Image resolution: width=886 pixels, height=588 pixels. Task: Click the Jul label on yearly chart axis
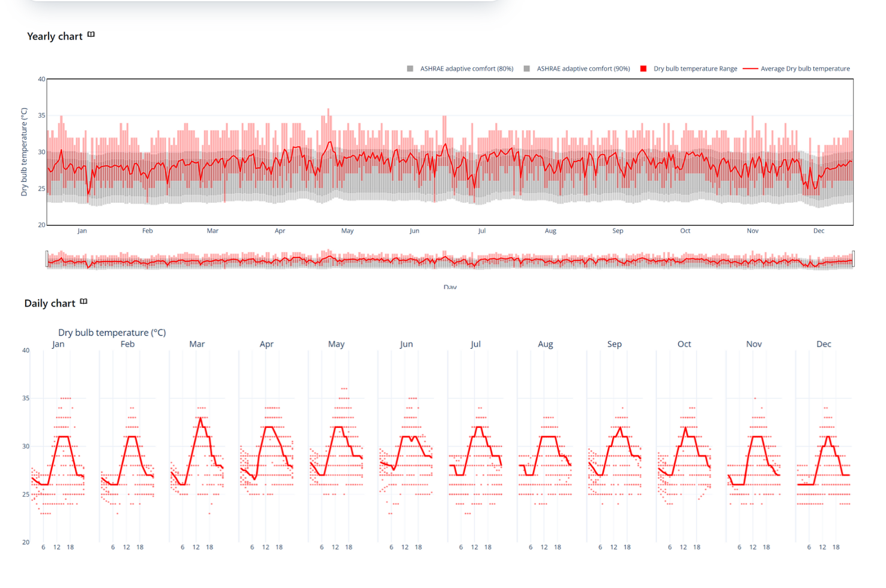tap(481, 231)
